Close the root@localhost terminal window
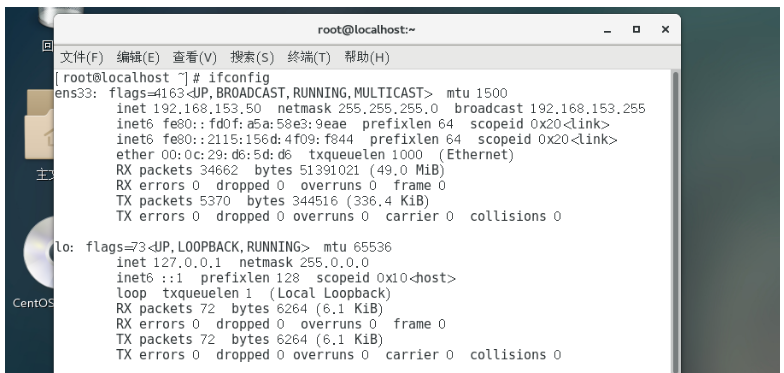The height and width of the screenshot is (373, 784). point(665,30)
